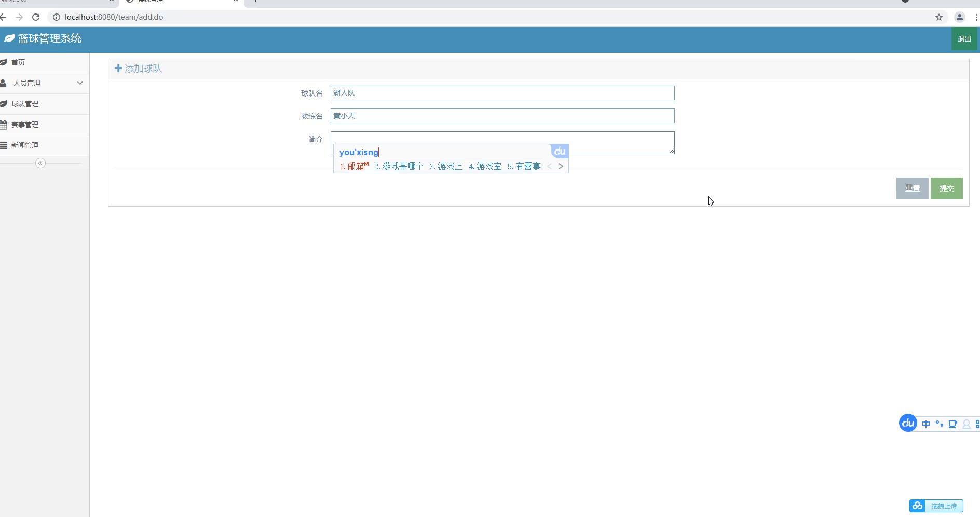This screenshot has width=980, height=517.
Task: Choose IME candidate 1 邮箱
Action: (354, 166)
